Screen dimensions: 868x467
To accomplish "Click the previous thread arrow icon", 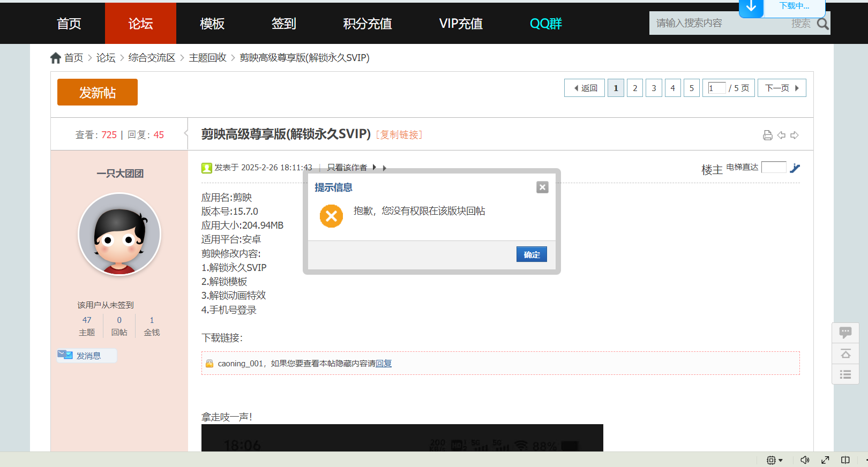I will pyautogui.click(x=781, y=135).
